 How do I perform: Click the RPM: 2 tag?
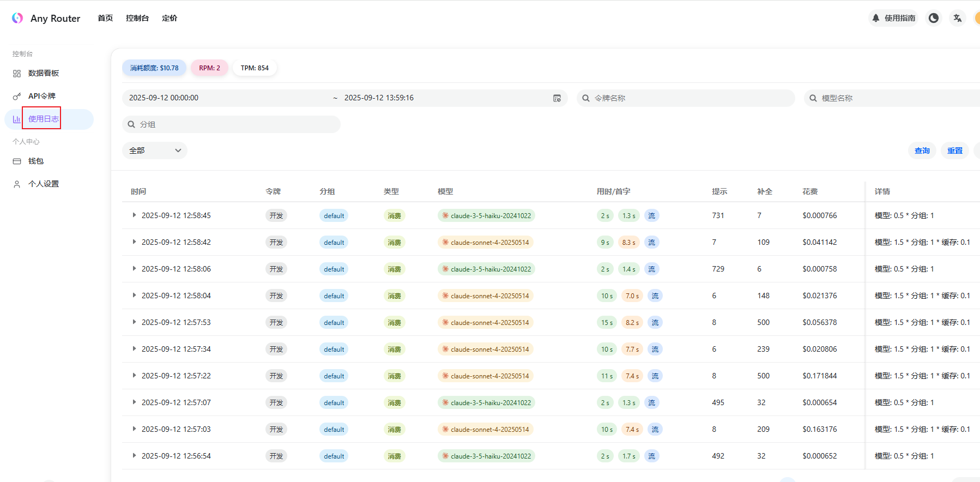[x=209, y=68]
